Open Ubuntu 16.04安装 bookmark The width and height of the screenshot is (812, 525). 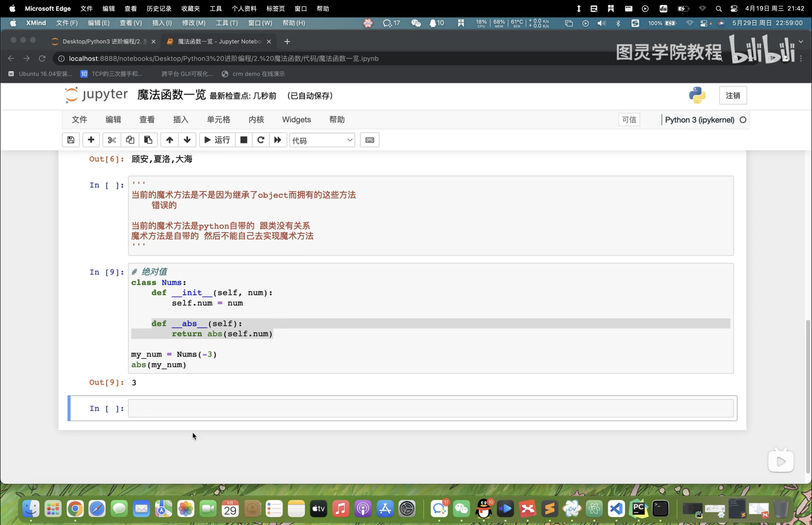pos(40,74)
